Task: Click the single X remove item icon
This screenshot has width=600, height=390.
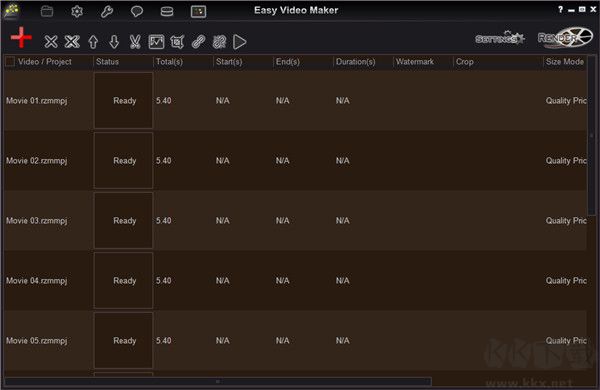Action: (51, 41)
